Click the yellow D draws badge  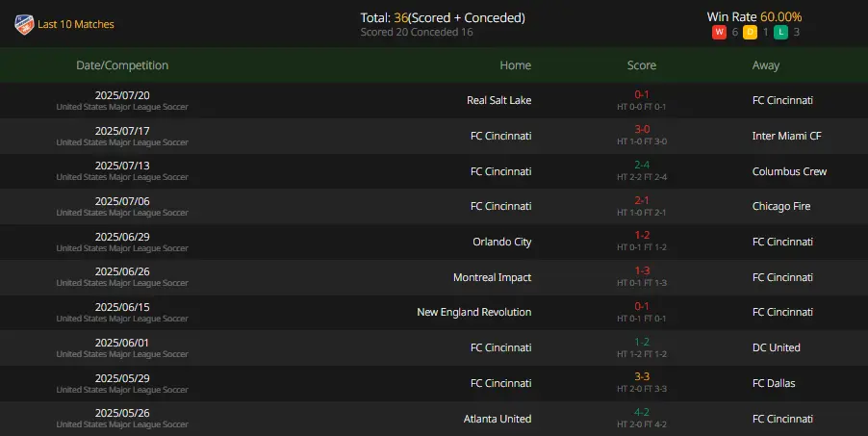[750, 32]
